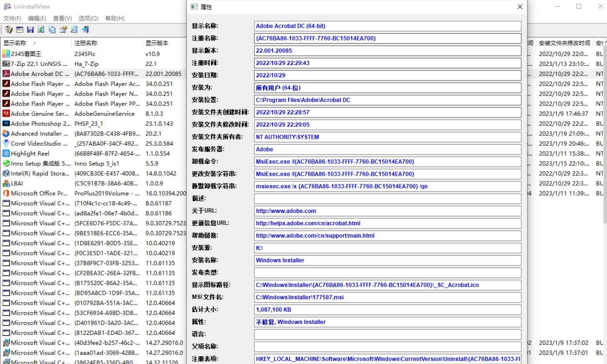Image resolution: width=607 pixels, height=364 pixels.
Task: Open the 帮助(H) menu
Action: point(115,18)
